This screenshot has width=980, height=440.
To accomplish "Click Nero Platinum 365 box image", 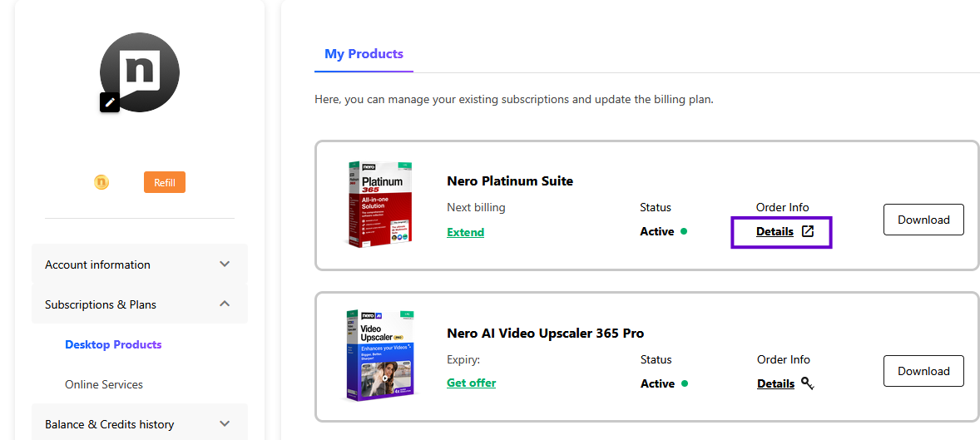I will [382, 205].
